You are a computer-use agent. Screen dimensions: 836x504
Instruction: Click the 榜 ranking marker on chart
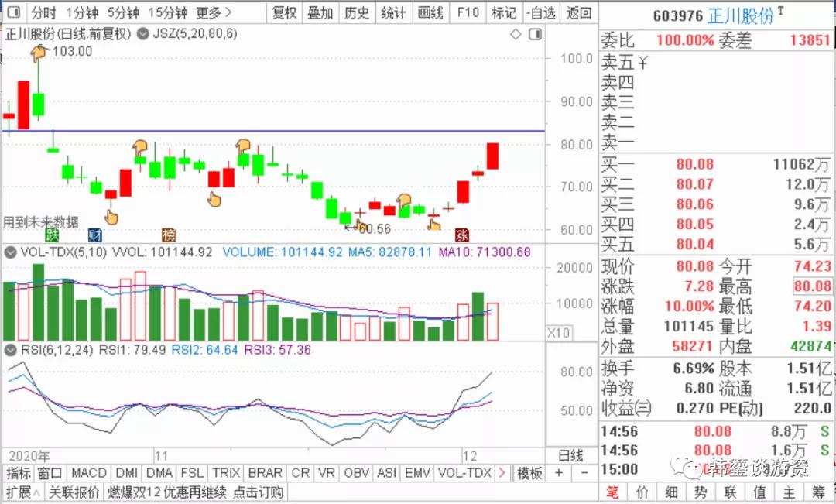pos(169,235)
